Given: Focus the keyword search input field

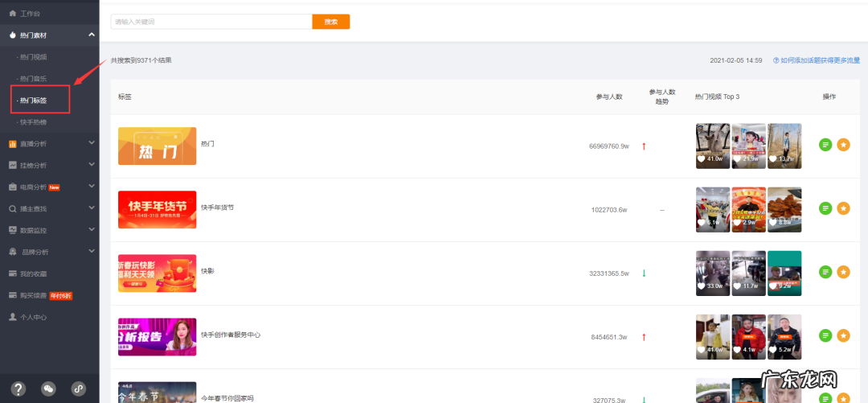Looking at the screenshot, I should 211,22.
